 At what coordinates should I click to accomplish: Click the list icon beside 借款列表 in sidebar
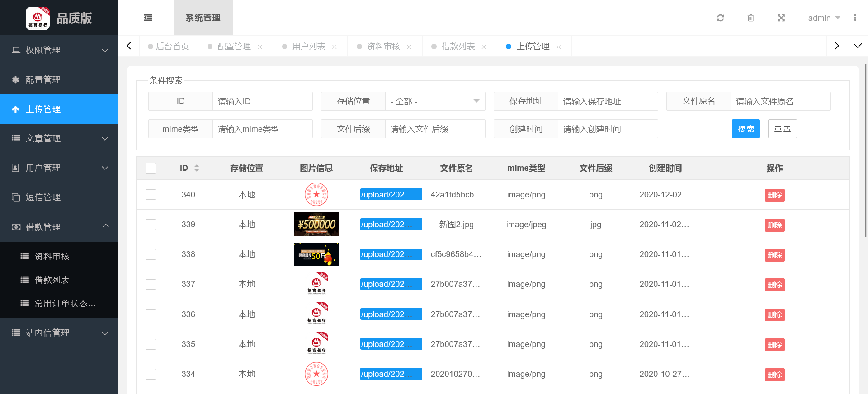tap(25, 280)
